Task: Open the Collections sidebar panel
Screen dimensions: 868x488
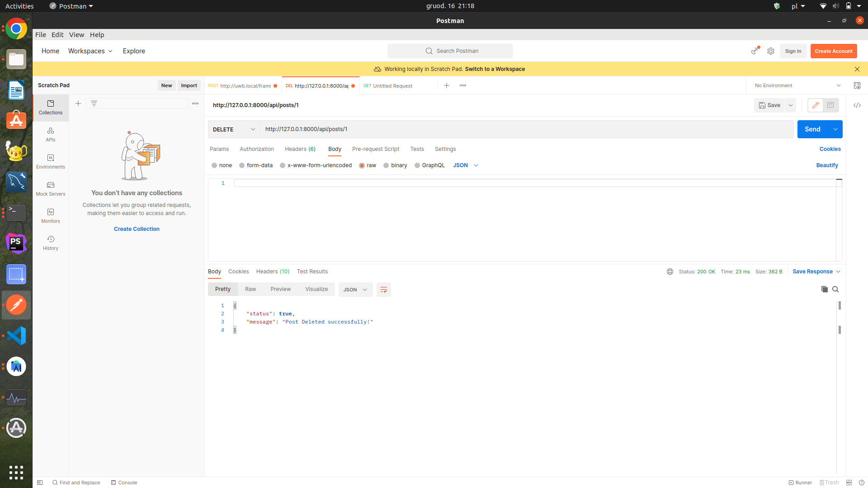Action: (50, 108)
